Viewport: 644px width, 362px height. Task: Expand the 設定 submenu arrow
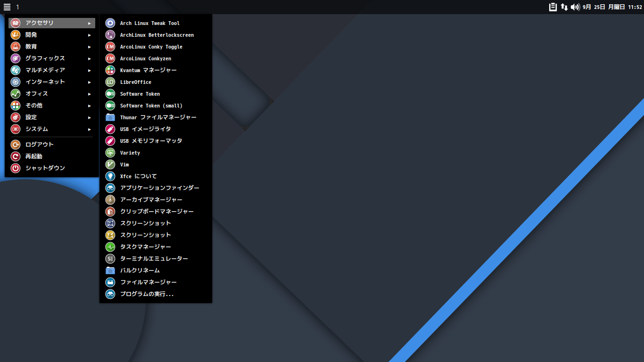(90, 117)
